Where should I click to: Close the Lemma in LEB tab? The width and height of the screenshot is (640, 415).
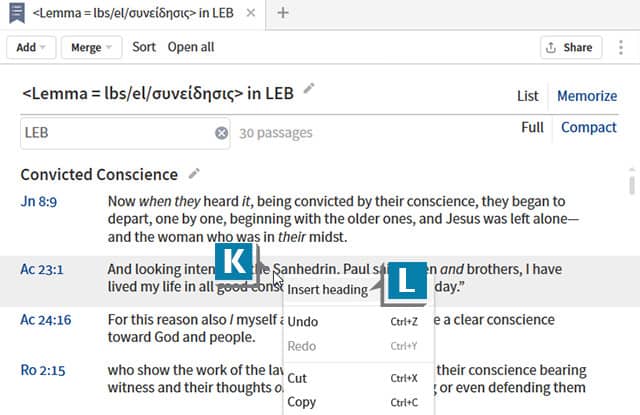(x=250, y=13)
